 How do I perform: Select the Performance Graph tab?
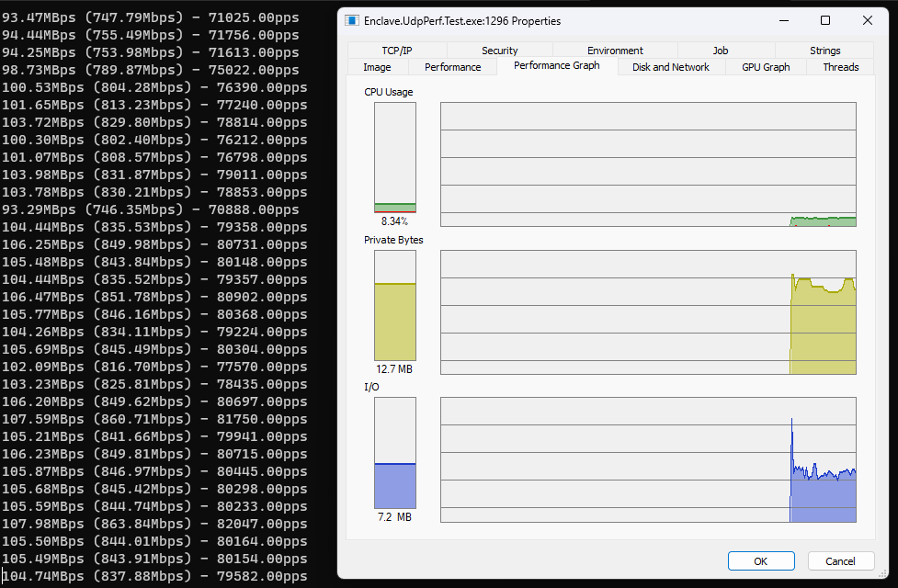click(x=557, y=65)
